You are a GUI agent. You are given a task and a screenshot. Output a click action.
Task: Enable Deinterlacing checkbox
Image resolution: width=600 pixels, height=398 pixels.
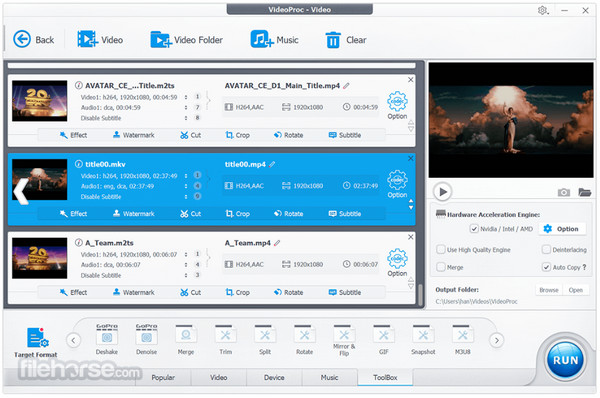coord(546,250)
